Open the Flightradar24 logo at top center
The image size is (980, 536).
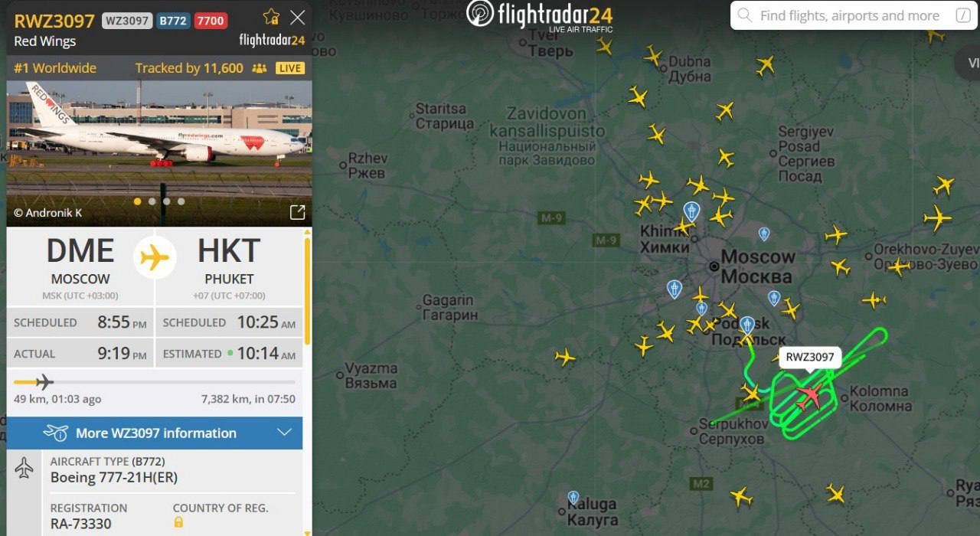coord(540,16)
